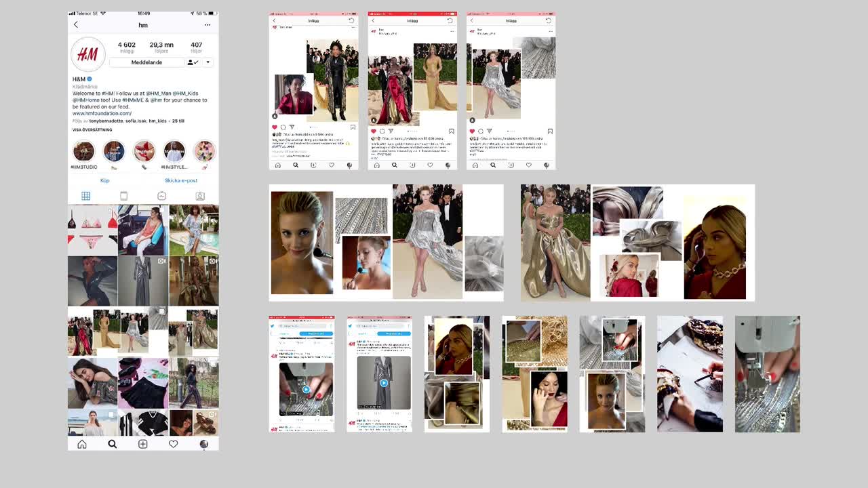Toggle the following state with the person-check icon

point(193,62)
